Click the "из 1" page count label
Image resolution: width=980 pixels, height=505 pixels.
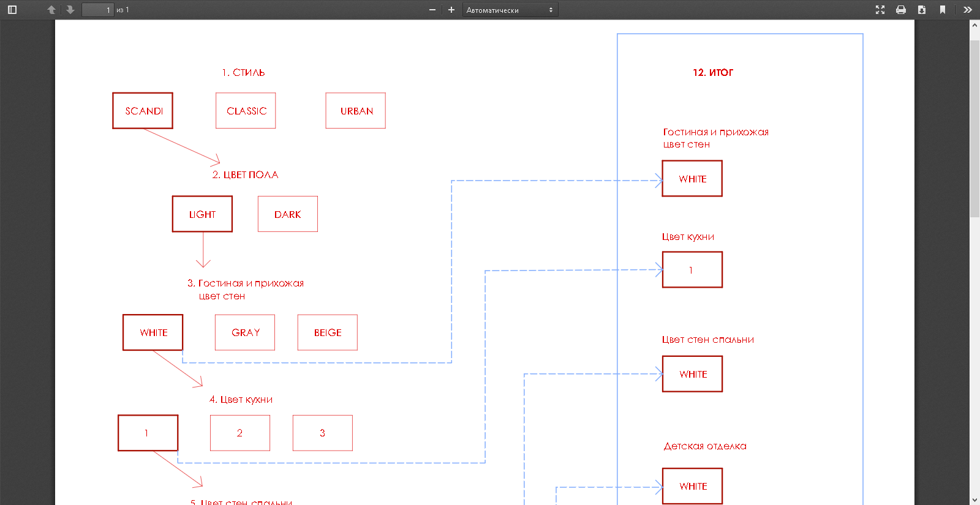pos(123,10)
